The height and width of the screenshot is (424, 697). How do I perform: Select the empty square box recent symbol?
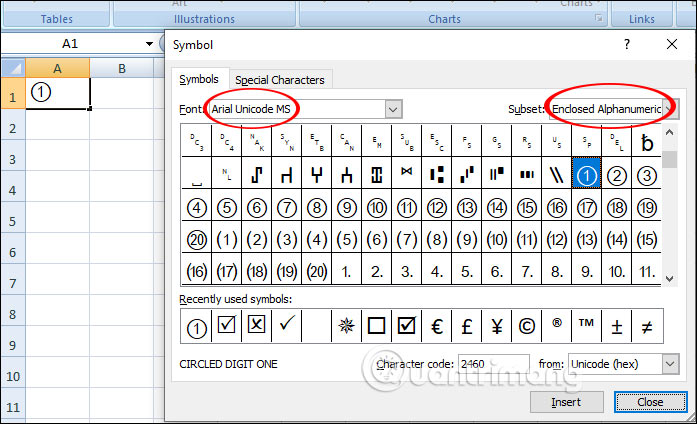[377, 325]
